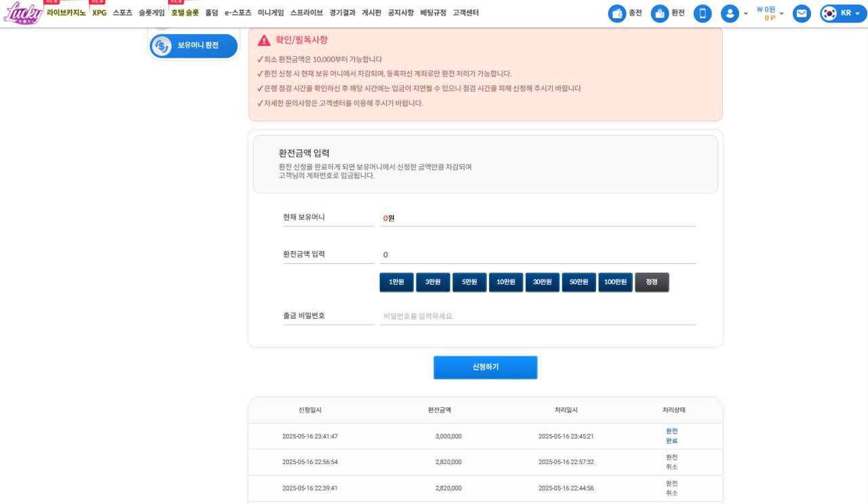The height and width of the screenshot is (504, 868).
Task: Click the user profile avatar icon
Action: pyautogui.click(x=730, y=14)
